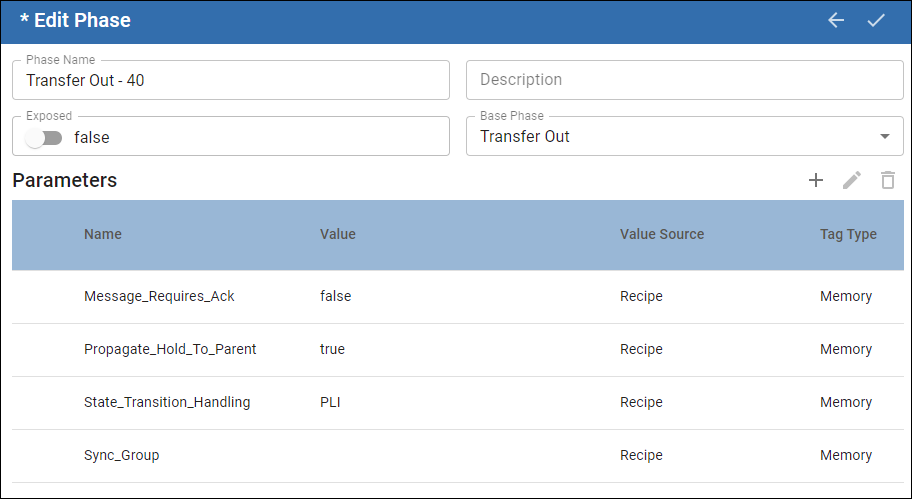
Task: Click the false value for Message_Requires_Ack
Action: [335, 296]
